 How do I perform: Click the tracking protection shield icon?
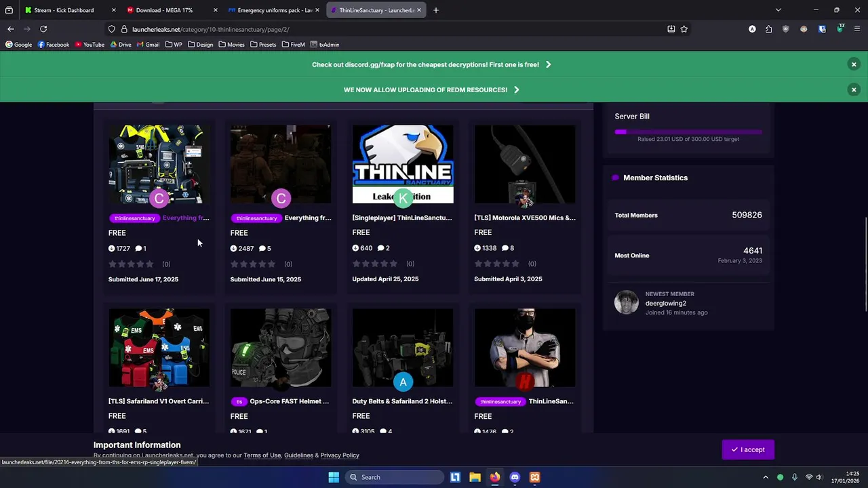pos(111,29)
